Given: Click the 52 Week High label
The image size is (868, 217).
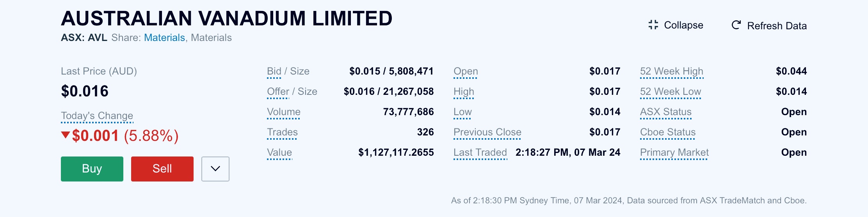Looking at the screenshot, I should [672, 71].
